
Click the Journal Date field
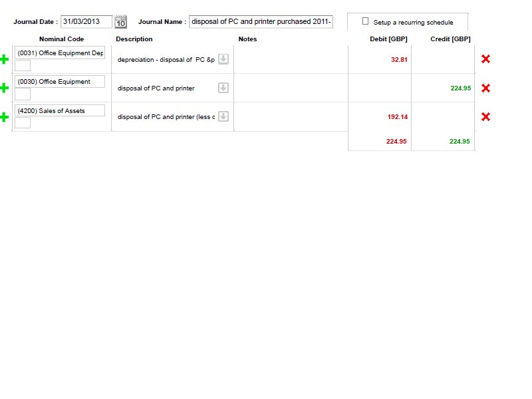point(86,21)
